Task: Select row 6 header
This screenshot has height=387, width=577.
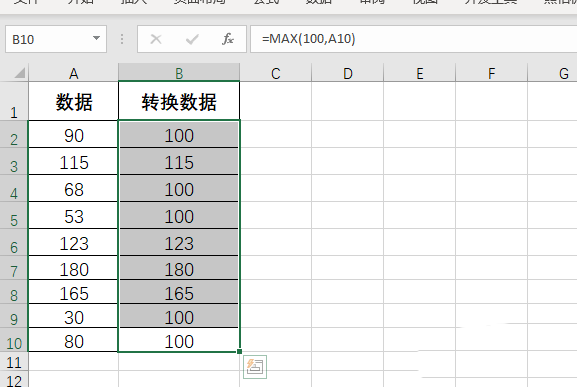Action: [x=14, y=243]
